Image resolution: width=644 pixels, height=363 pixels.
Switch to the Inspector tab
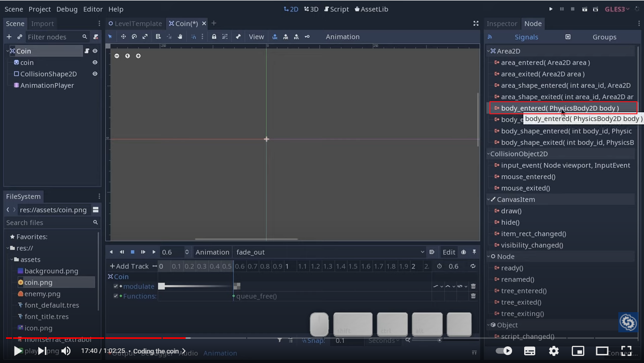click(x=502, y=24)
